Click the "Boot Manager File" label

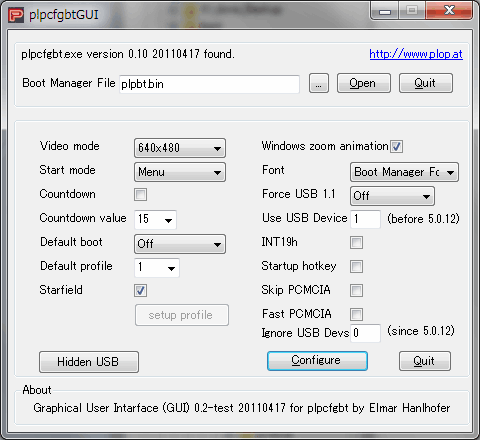coord(69,83)
